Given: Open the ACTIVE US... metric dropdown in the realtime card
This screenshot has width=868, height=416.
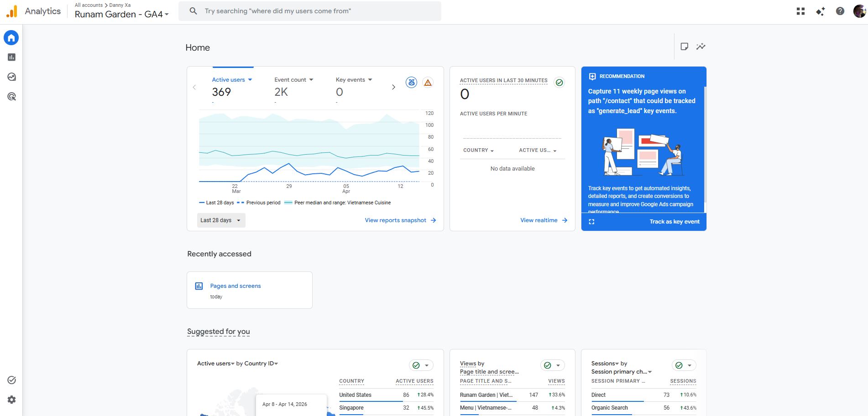Looking at the screenshot, I should coord(538,150).
